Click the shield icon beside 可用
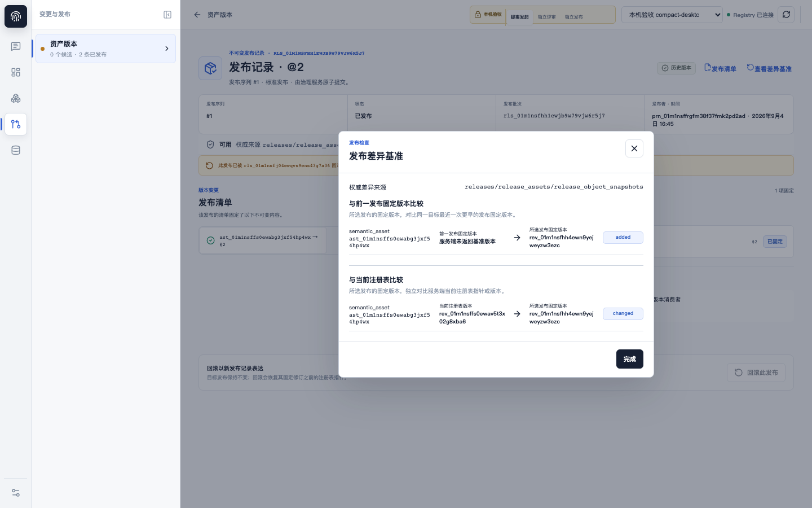812x508 pixels. point(210,144)
